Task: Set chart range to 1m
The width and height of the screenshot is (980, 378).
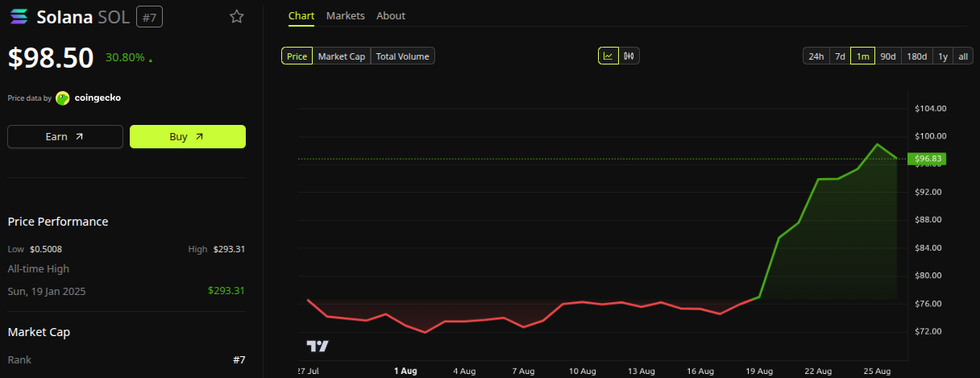Action: (862, 56)
